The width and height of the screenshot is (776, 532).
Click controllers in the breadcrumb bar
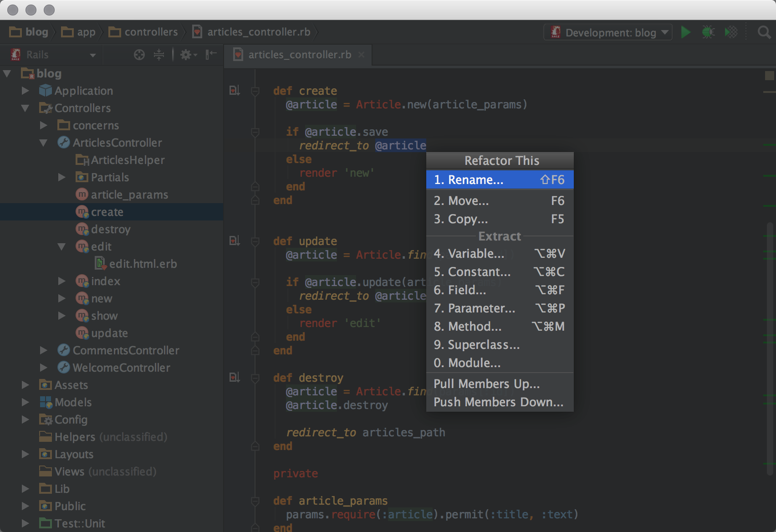(151, 32)
